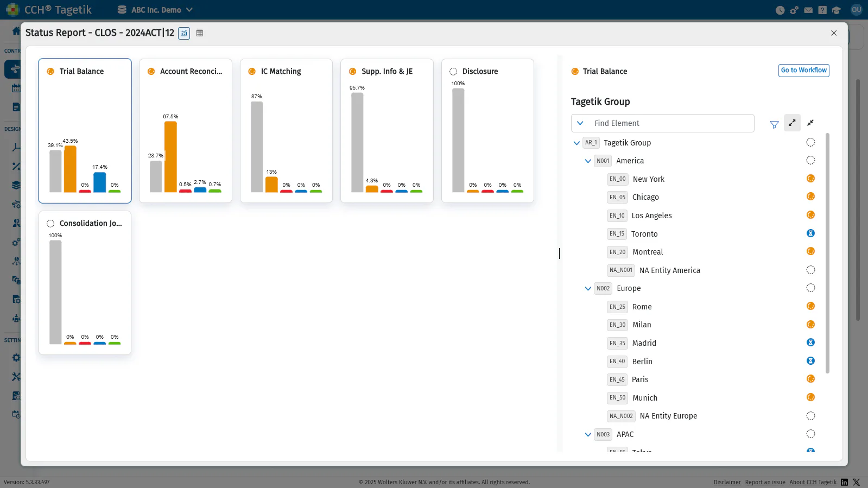Click America's dotted status circle

tap(810, 160)
